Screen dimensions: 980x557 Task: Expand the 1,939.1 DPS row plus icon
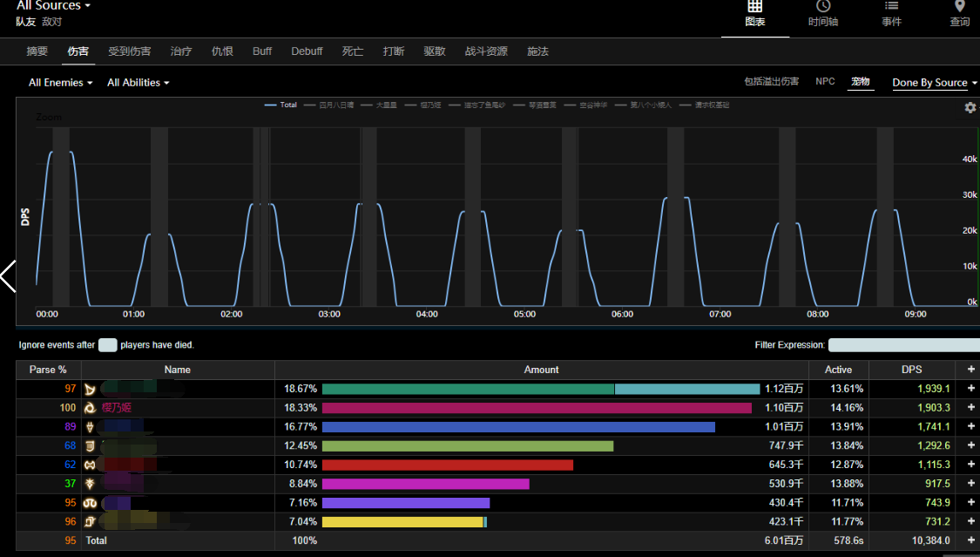[970, 389]
